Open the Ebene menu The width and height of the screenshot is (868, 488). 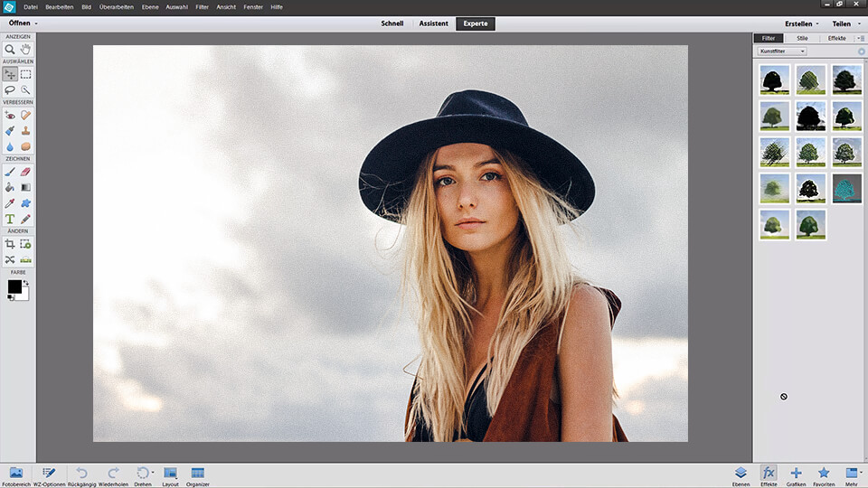tap(150, 7)
